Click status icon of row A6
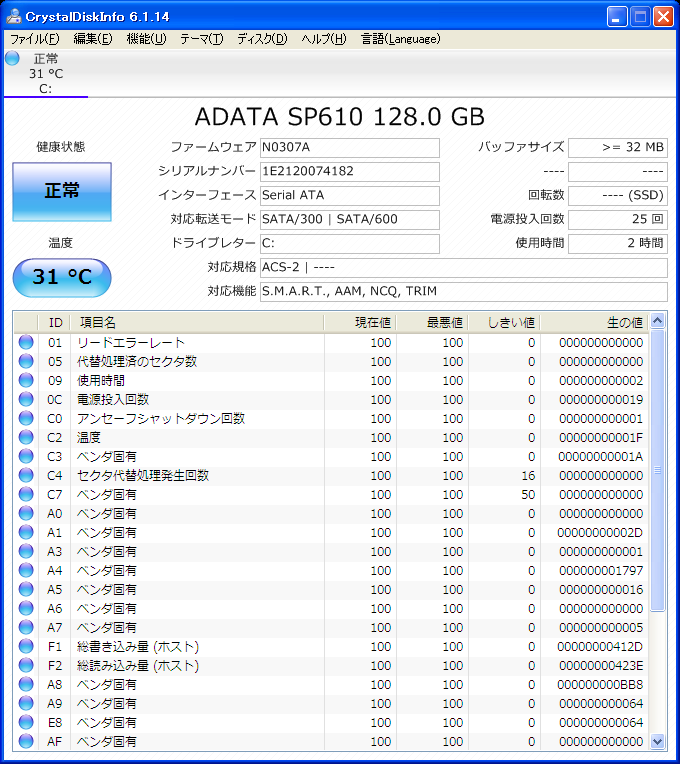 26,608
